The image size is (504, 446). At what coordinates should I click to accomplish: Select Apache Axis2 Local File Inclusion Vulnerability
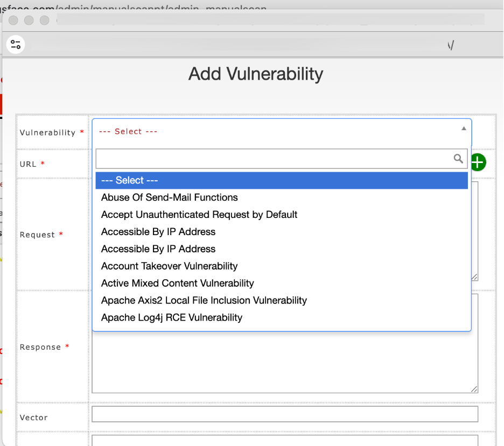(204, 301)
